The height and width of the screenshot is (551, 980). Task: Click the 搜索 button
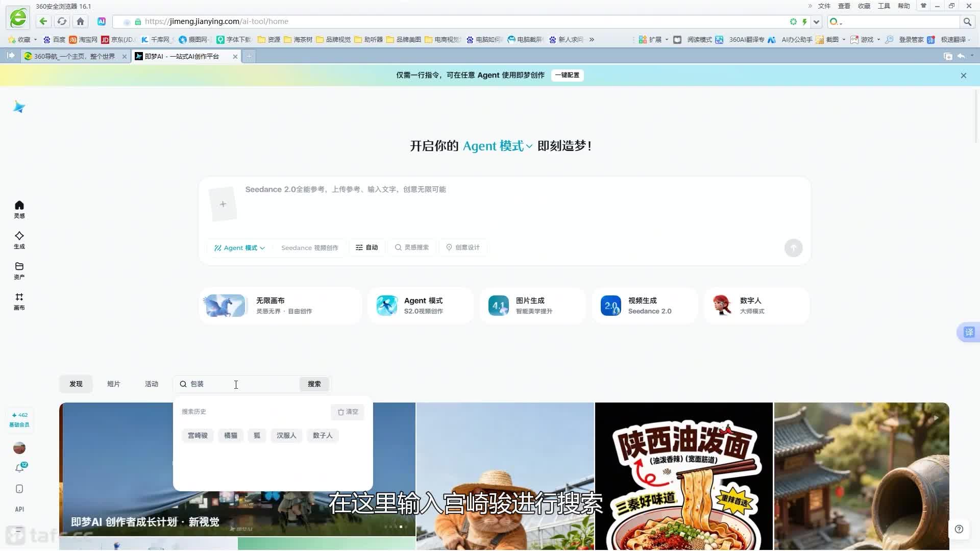click(314, 384)
